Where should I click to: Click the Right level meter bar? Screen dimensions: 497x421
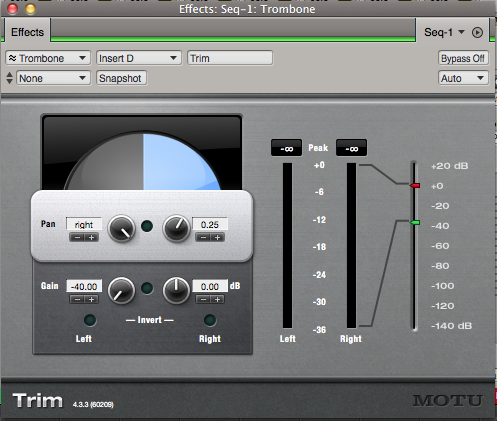[351, 246]
